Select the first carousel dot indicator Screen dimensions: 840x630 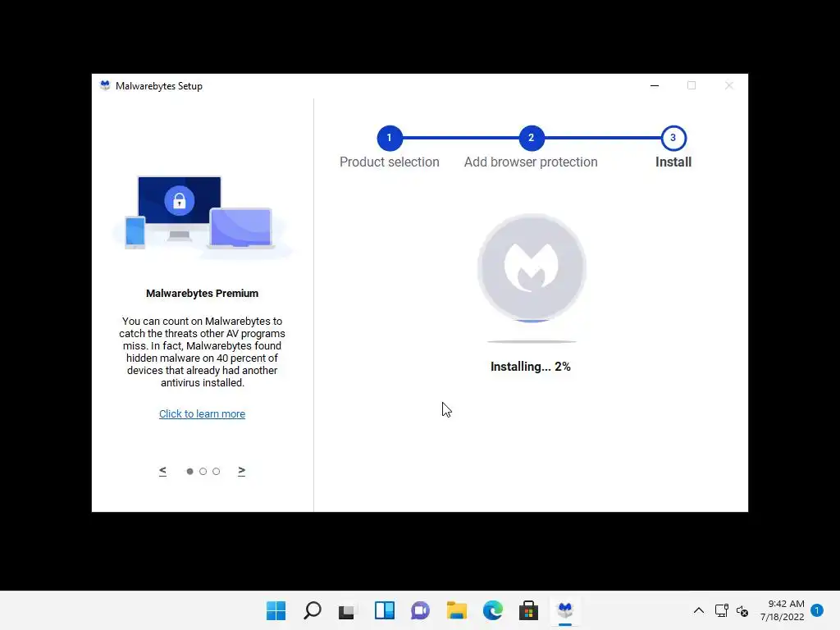(x=189, y=472)
